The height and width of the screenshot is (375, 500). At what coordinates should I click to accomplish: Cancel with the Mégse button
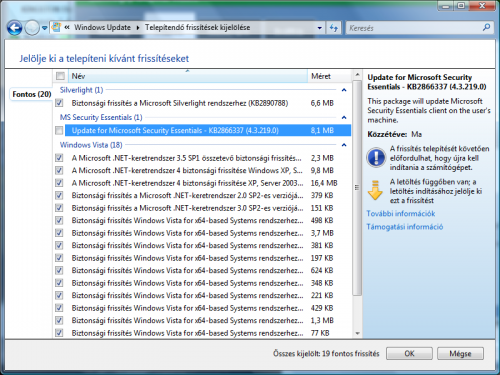460,353
